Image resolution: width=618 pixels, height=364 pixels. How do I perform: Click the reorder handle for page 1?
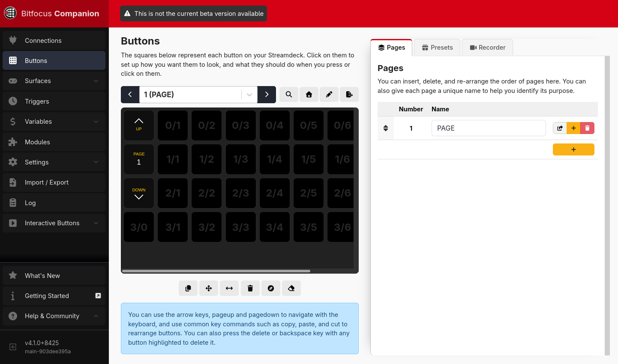(x=386, y=128)
